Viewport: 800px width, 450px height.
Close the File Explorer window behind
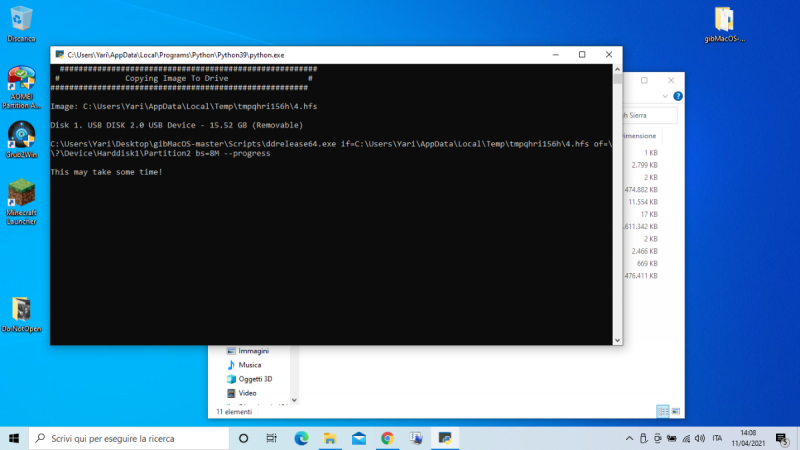tap(671, 80)
